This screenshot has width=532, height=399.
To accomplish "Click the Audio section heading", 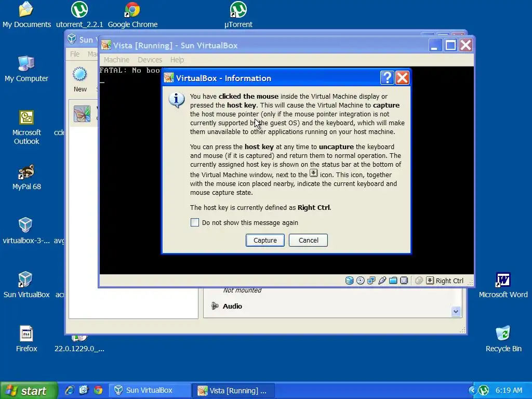I will click(232, 306).
